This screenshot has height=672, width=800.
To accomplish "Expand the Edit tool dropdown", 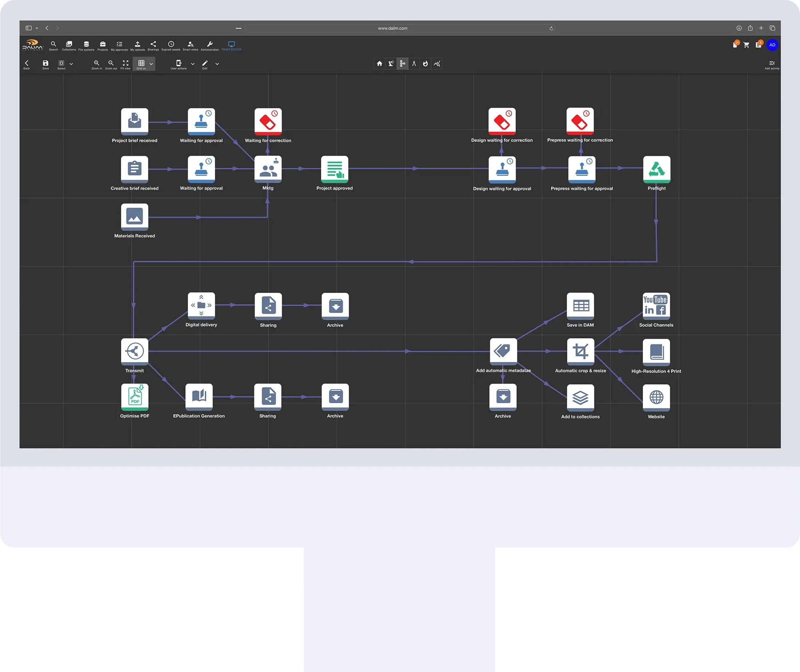I will (217, 64).
